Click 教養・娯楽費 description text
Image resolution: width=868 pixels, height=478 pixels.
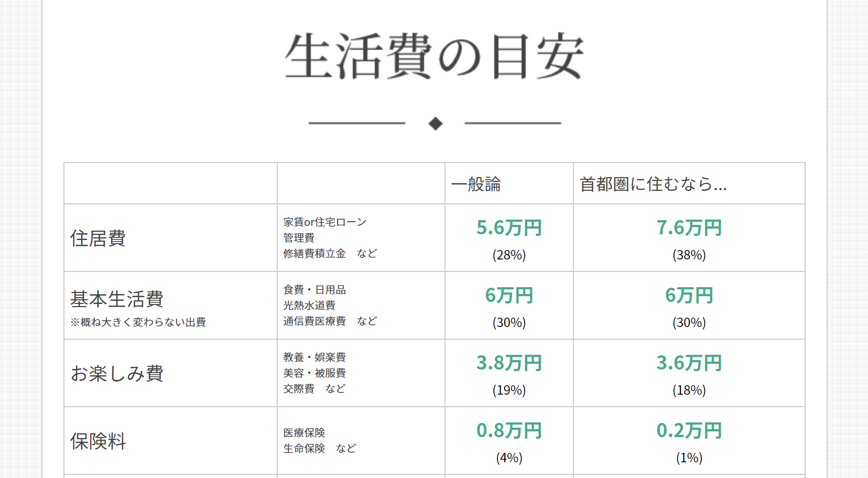[x=314, y=357]
